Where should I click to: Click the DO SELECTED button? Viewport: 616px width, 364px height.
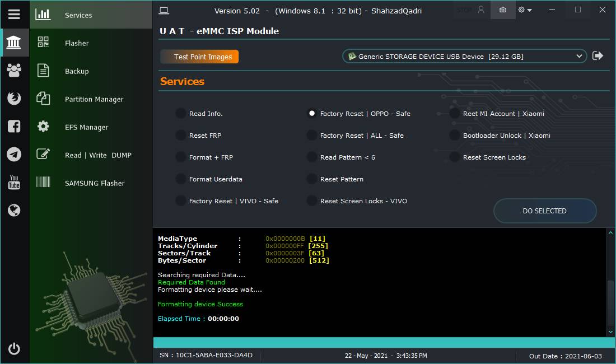pyautogui.click(x=545, y=211)
